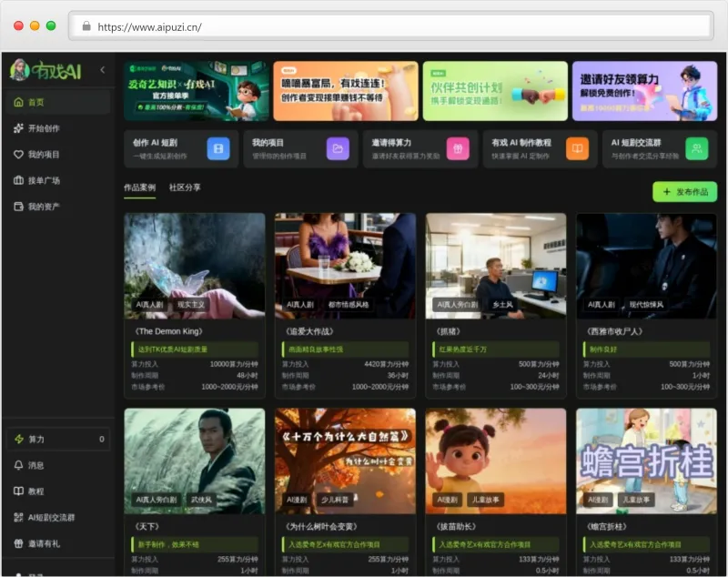Click the home icon beside 首页
The height and width of the screenshot is (577, 728).
(18, 103)
